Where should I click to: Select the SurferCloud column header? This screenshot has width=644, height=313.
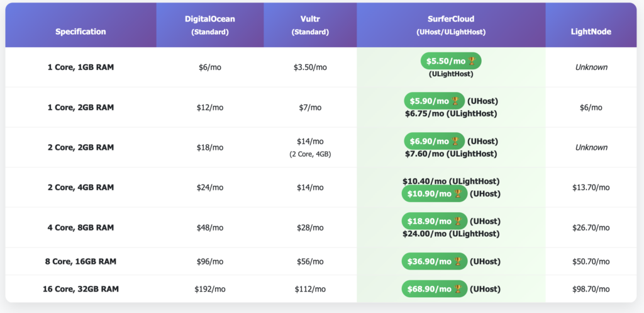coord(450,25)
